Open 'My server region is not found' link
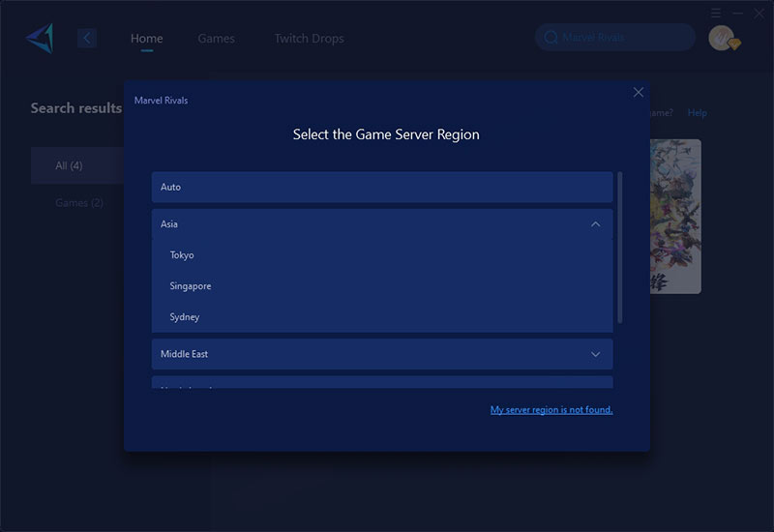The width and height of the screenshot is (774, 532). 551,409
